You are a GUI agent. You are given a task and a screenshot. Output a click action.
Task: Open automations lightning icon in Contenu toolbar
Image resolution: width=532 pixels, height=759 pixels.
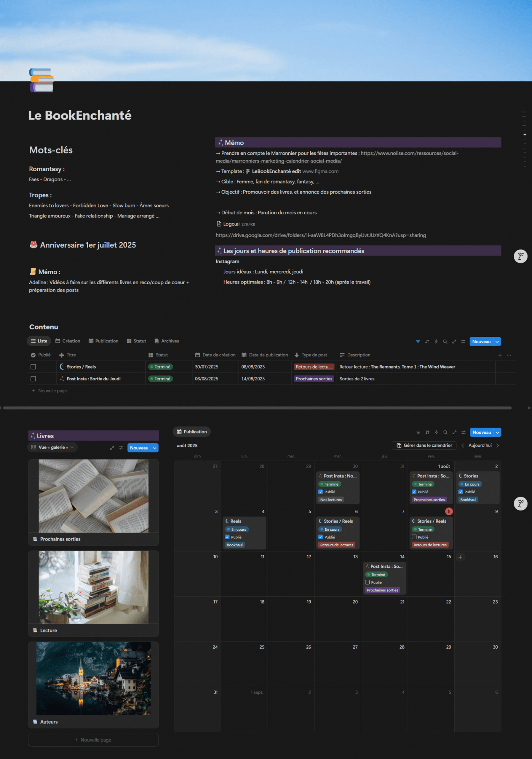[436, 342]
